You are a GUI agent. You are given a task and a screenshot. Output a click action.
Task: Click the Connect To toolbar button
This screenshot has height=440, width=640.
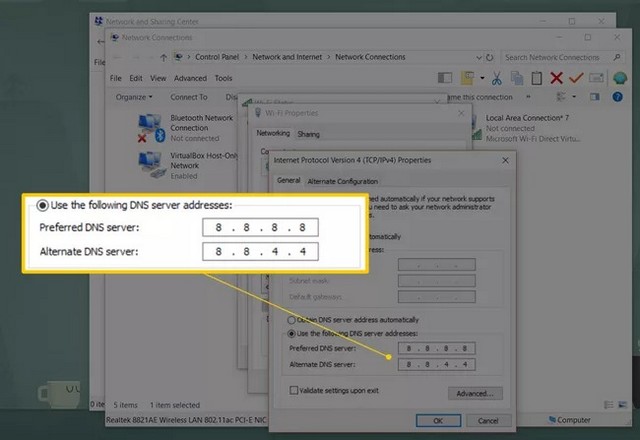tap(189, 98)
